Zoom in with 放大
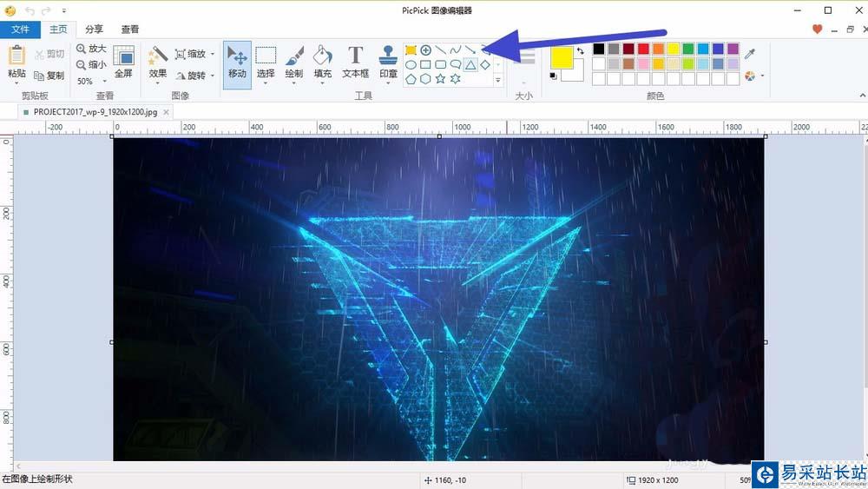This screenshot has height=489, width=868. [x=91, y=49]
